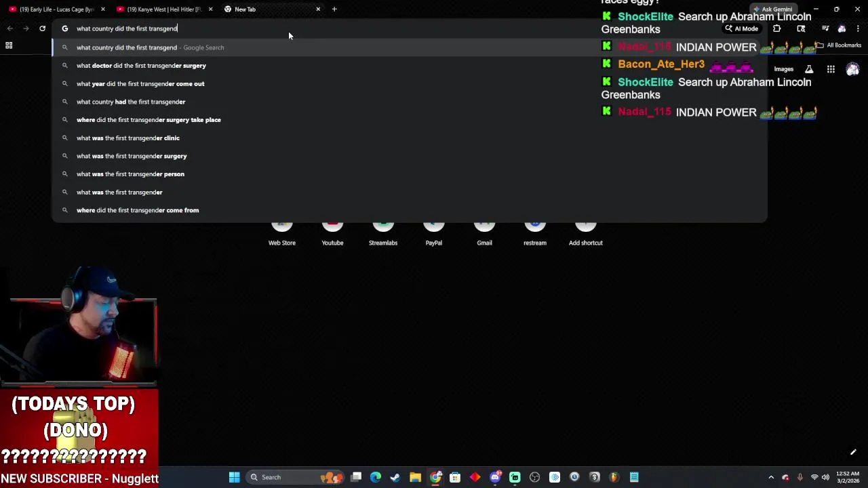
Task: Open Task View from the taskbar
Action: pyautogui.click(x=356, y=477)
